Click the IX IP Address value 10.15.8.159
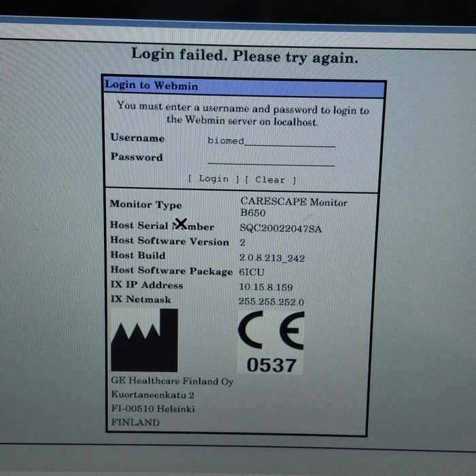476x476 pixels. click(266, 286)
